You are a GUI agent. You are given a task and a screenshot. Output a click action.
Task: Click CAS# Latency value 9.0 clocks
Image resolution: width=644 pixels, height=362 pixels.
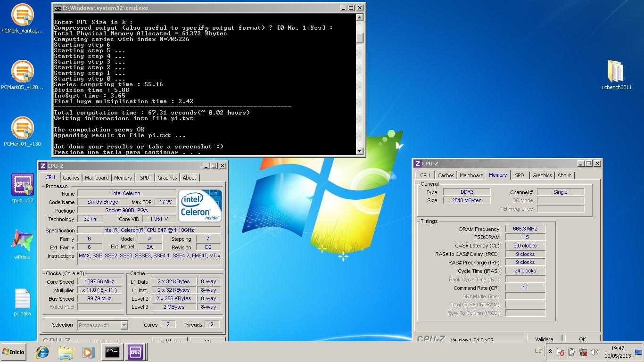click(x=525, y=246)
